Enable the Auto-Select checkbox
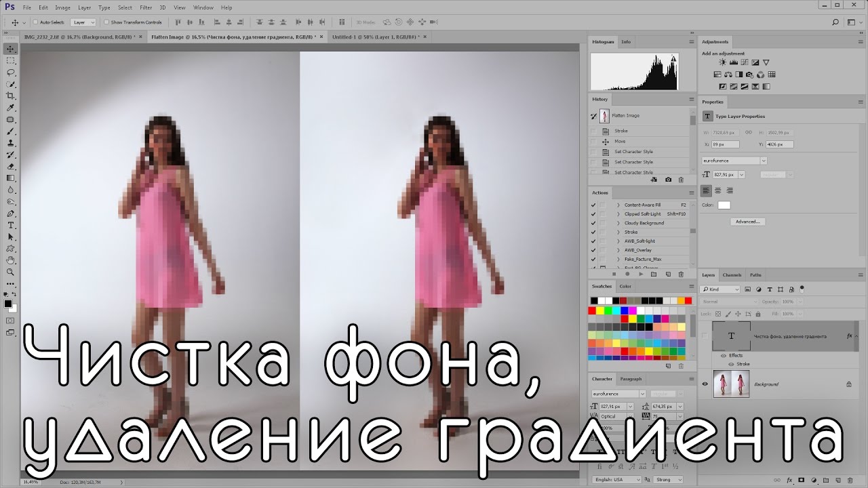Screen dimensions: 868x488 tap(35, 22)
